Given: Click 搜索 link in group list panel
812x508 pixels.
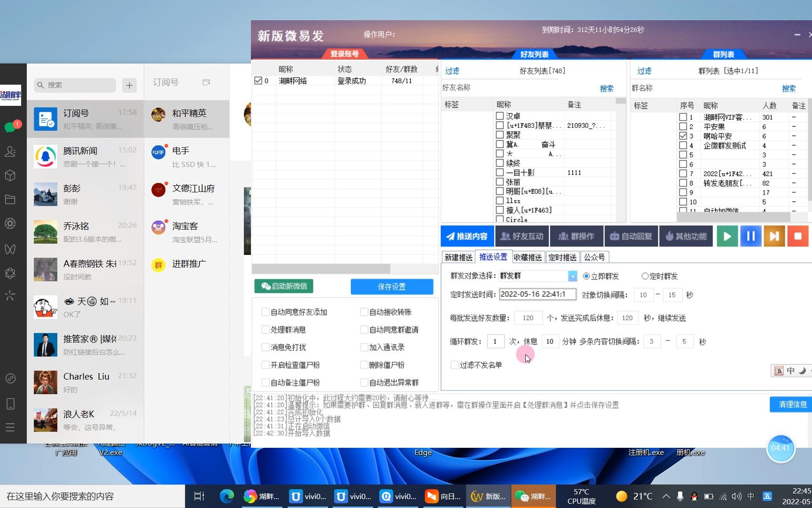Looking at the screenshot, I should click(x=789, y=88).
